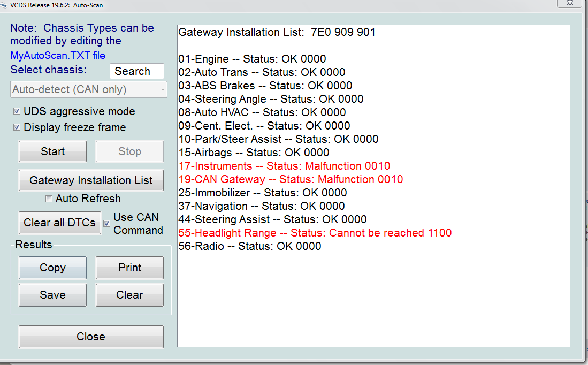Clear the results with Clear button

click(130, 295)
